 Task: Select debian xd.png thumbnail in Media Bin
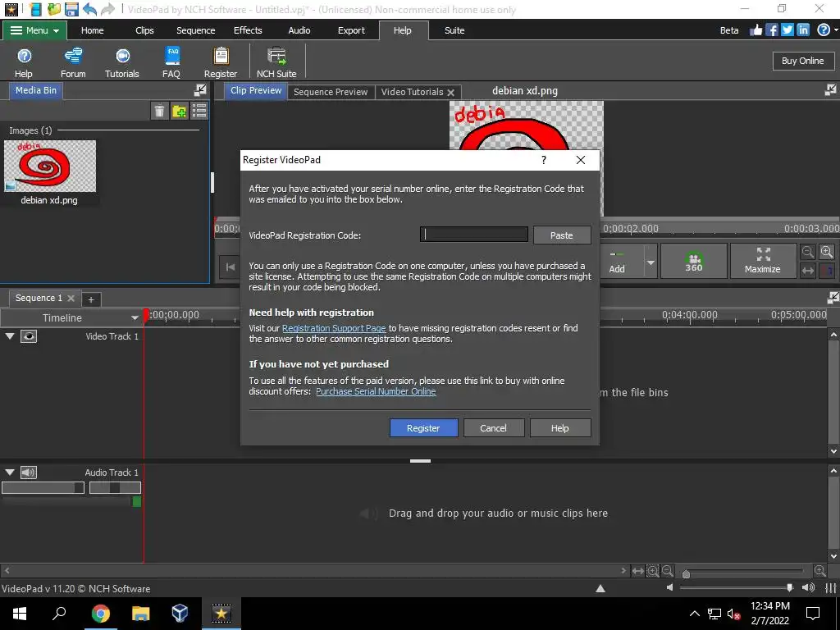click(50, 166)
